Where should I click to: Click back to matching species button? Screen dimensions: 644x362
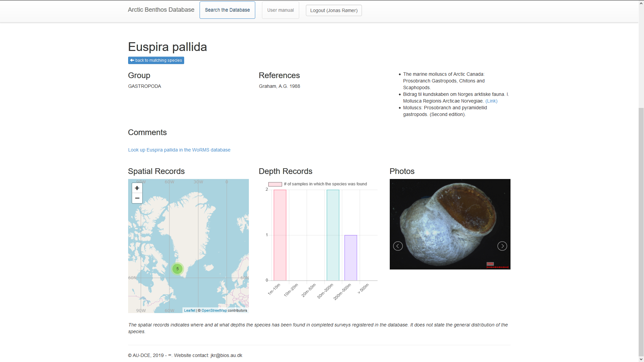(x=156, y=60)
